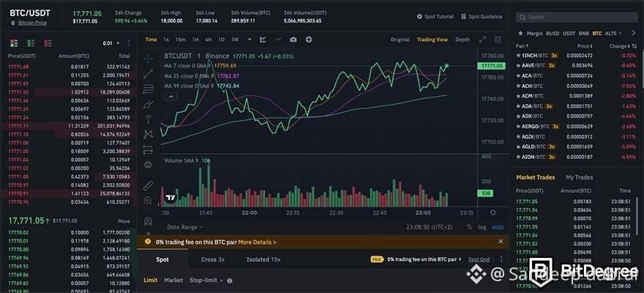Show buy orders only view
Image resolution: width=644 pixels, height=293 pixels.
31,43
